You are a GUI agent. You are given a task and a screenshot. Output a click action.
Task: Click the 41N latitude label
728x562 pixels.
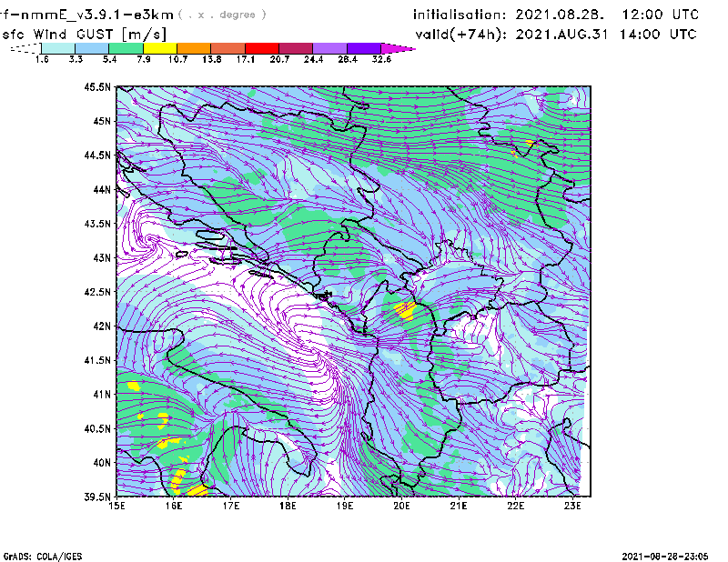point(102,395)
